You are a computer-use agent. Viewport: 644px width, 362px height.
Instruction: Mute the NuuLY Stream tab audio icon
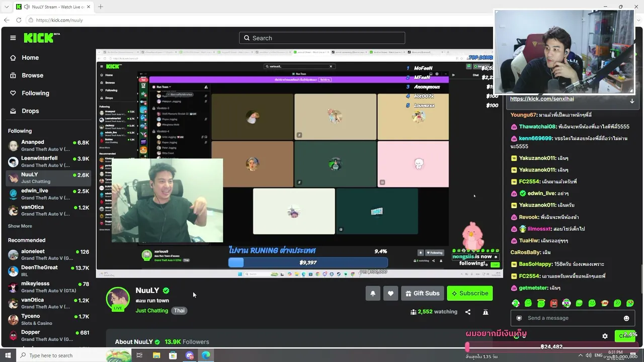click(26, 7)
